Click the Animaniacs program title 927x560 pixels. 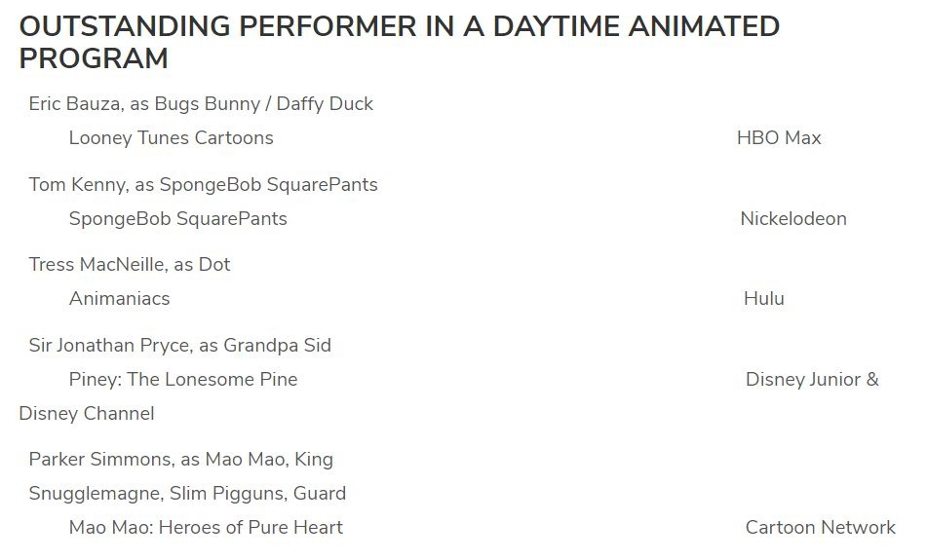click(x=119, y=299)
